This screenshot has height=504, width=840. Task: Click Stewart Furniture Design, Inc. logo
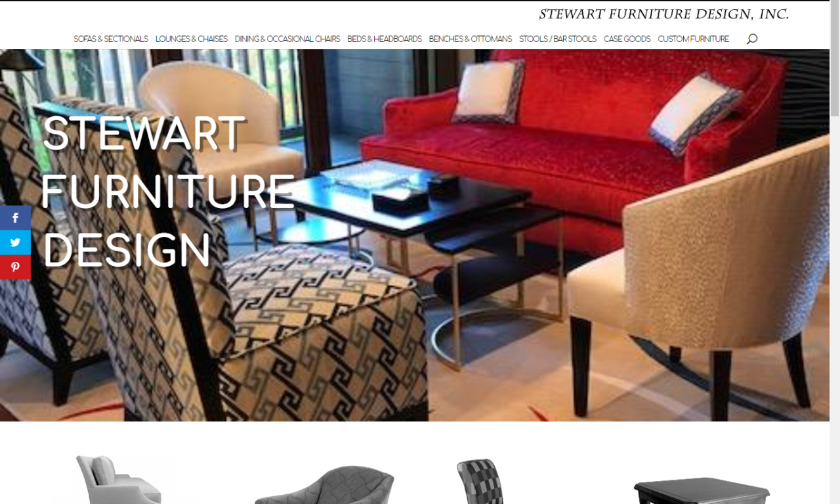click(x=664, y=14)
